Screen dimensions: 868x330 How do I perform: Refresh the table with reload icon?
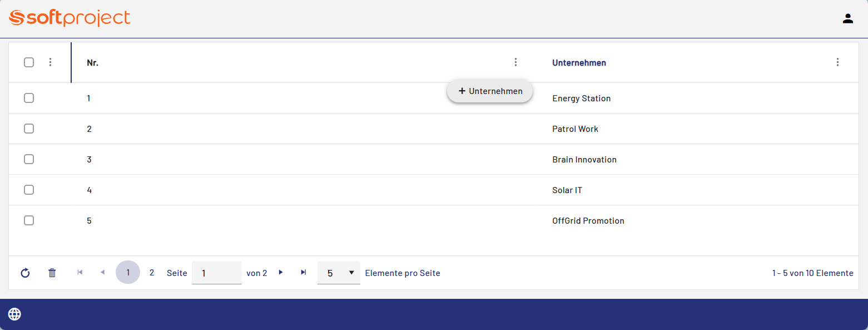click(25, 273)
